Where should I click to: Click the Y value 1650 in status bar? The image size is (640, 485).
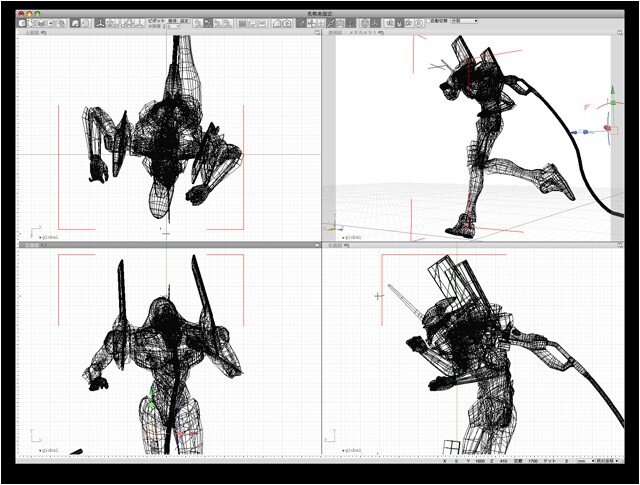pos(480,461)
